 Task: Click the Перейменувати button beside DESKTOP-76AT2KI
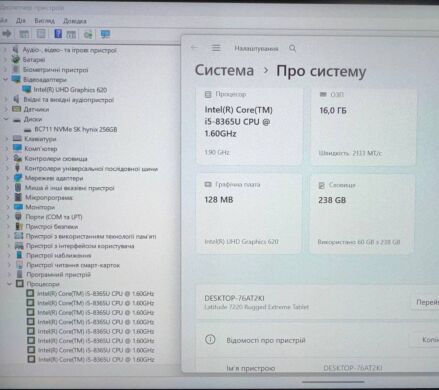click(425, 302)
